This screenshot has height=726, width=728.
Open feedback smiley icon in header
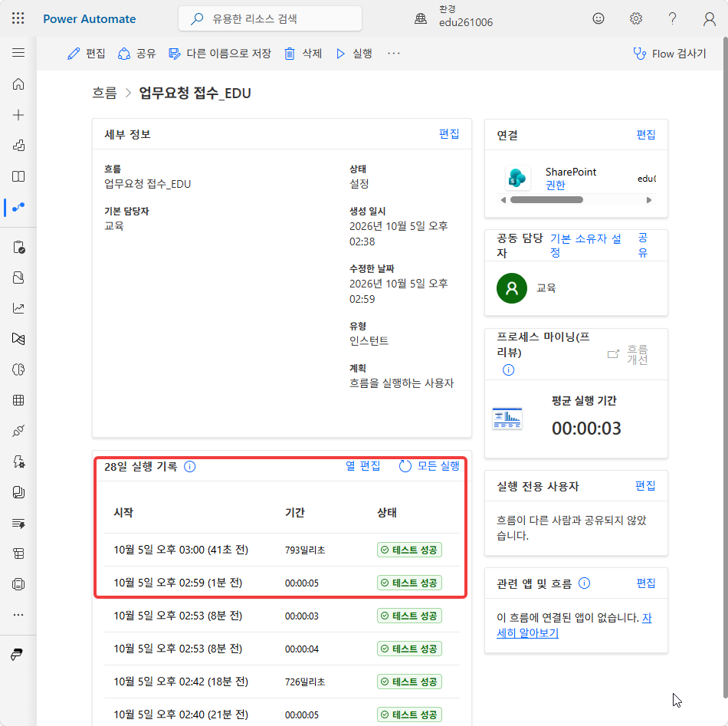[598, 18]
